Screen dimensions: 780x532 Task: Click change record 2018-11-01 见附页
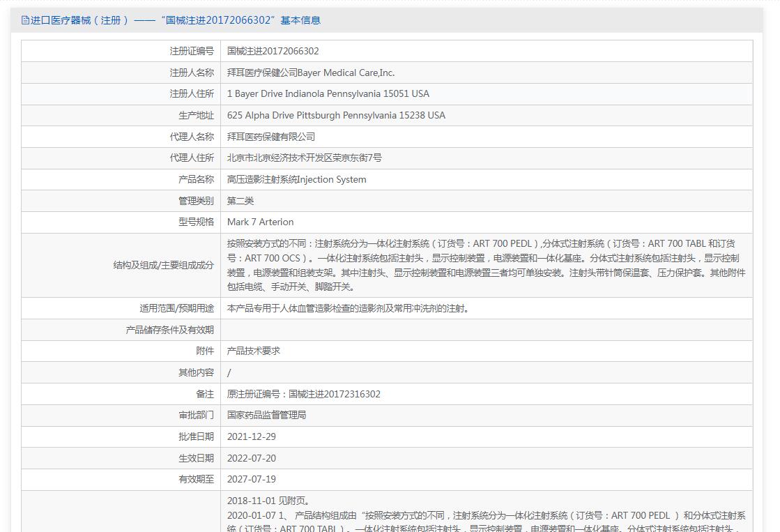(268, 501)
